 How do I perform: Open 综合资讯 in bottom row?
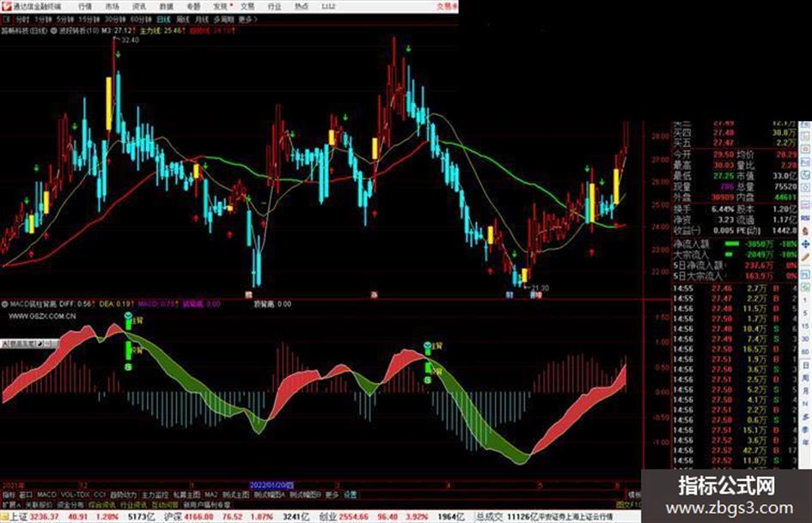101,505
